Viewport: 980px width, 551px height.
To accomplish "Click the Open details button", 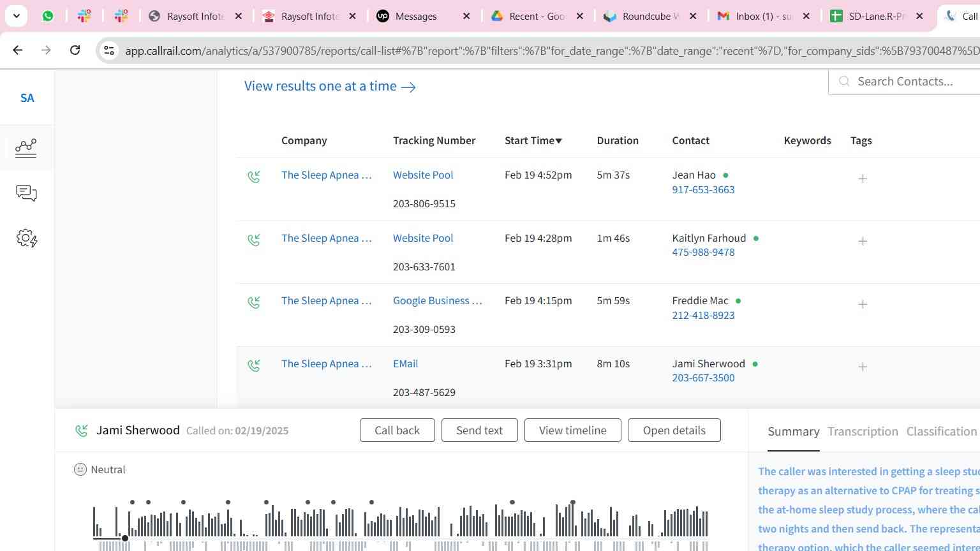I will click(x=674, y=430).
